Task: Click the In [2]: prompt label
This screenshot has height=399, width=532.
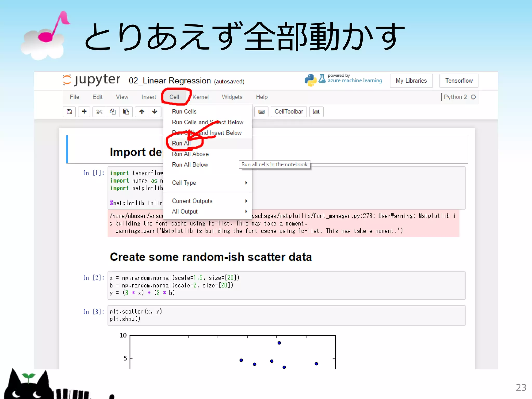Action: click(x=94, y=278)
